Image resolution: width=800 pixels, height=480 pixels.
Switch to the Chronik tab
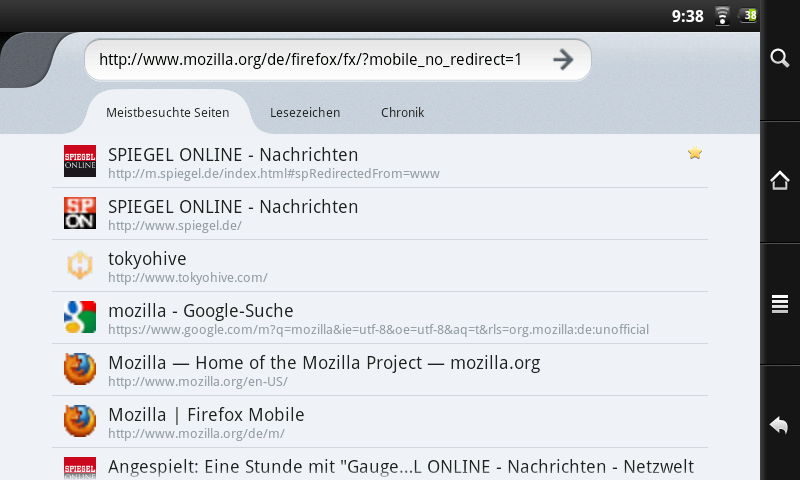point(402,113)
